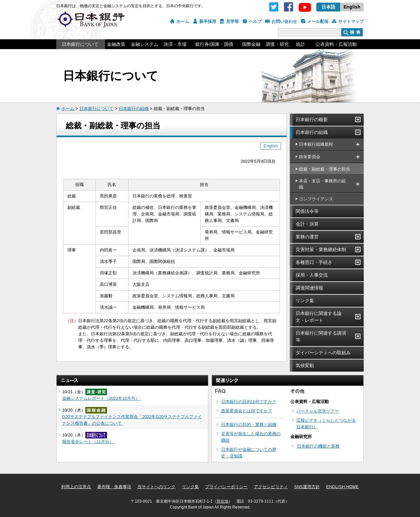Click the 検索 search button
Image resolution: width=420 pixels, height=517 pixels.
coord(352,32)
